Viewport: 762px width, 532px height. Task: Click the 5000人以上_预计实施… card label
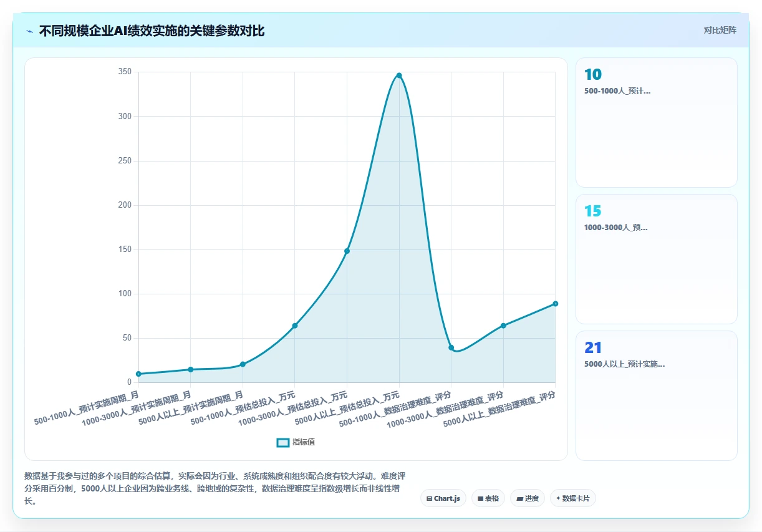624,364
